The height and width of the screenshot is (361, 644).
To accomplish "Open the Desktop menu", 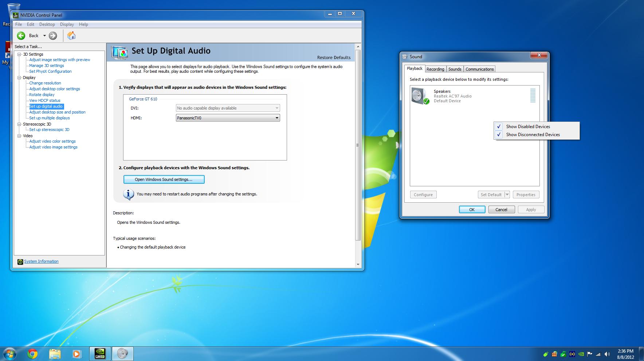I will [47, 24].
